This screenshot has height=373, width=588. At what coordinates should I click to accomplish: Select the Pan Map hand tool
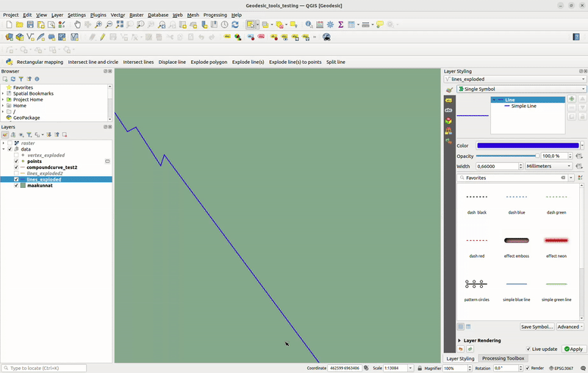click(x=77, y=25)
